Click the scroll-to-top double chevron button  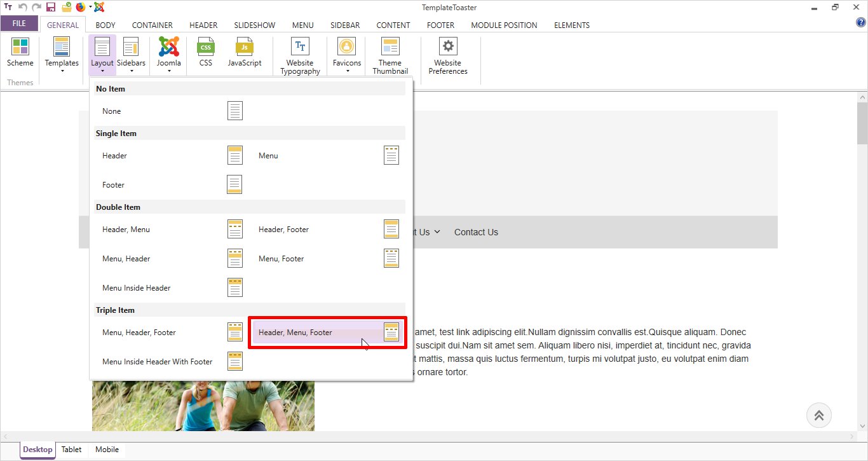[818, 415]
